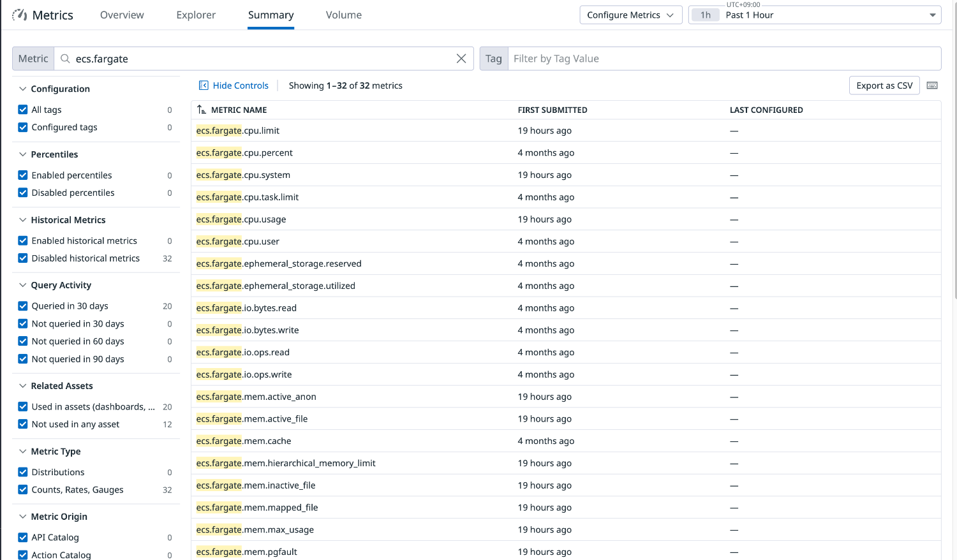957x560 pixels.
Task: Uncheck the All tags checkbox
Action: tap(22, 109)
